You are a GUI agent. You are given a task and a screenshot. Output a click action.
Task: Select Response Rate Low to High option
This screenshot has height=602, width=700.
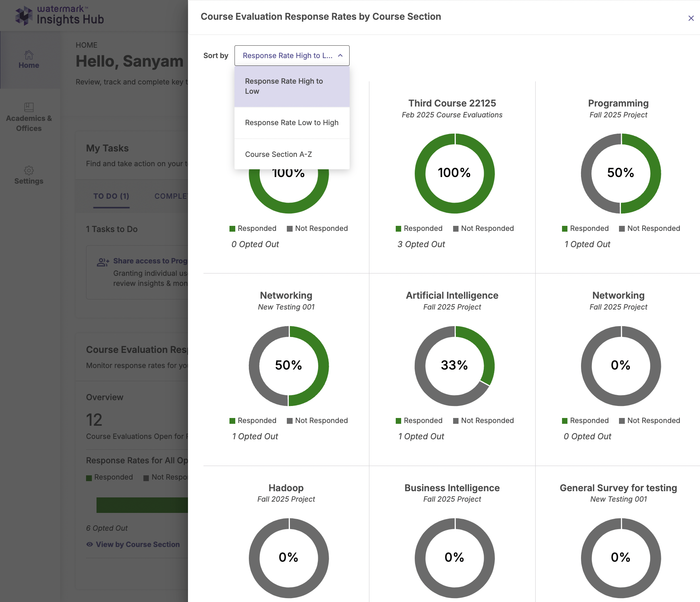point(292,122)
